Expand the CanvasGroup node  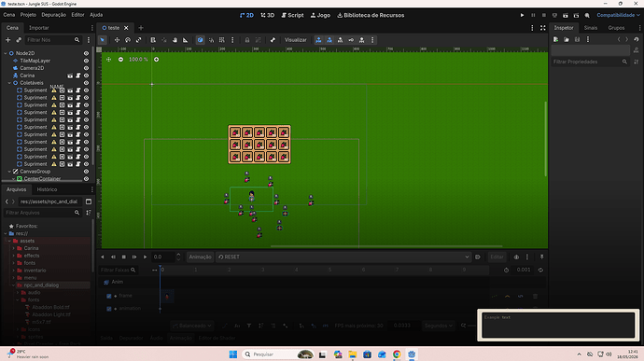(x=9, y=172)
